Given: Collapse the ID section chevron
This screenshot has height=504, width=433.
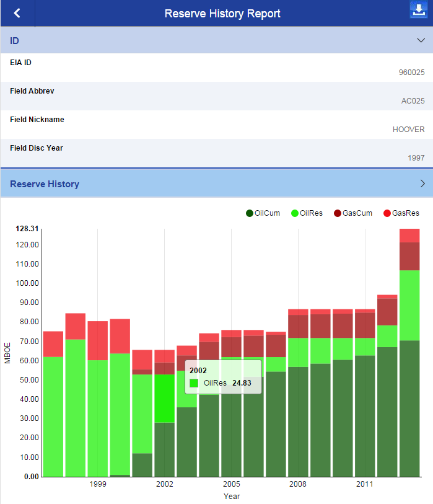Looking at the screenshot, I should (421, 40).
